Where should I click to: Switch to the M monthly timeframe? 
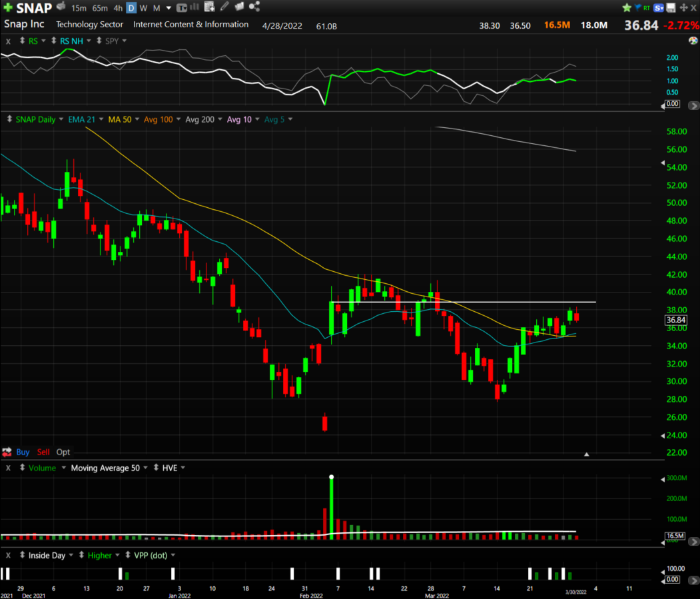pos(157,8)
